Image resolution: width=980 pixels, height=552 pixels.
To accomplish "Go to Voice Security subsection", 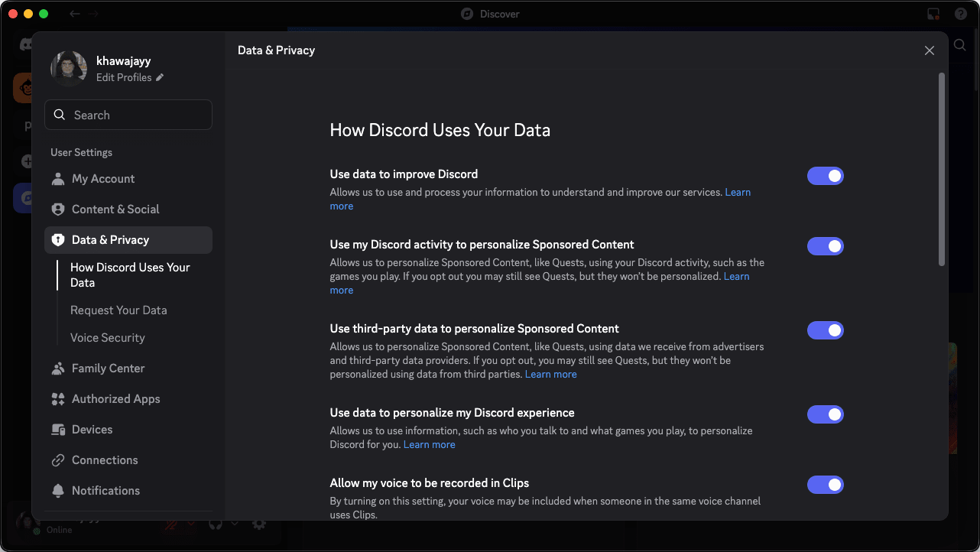I will tap(108, 338).
